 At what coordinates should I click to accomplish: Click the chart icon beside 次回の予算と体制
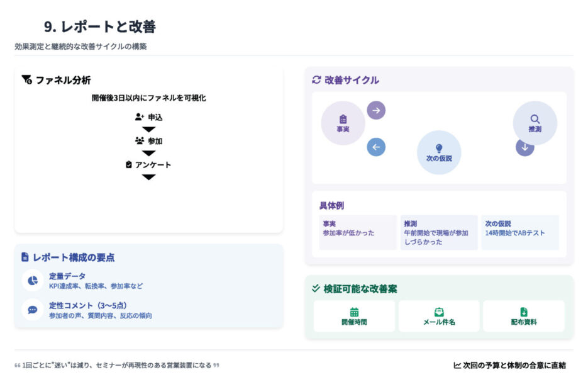[457, 365]
